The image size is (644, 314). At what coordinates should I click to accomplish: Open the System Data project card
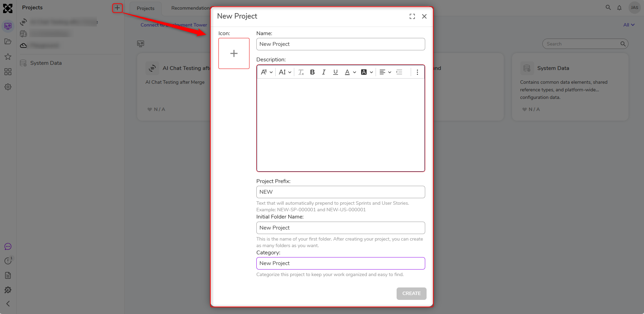tap(570, 87)
